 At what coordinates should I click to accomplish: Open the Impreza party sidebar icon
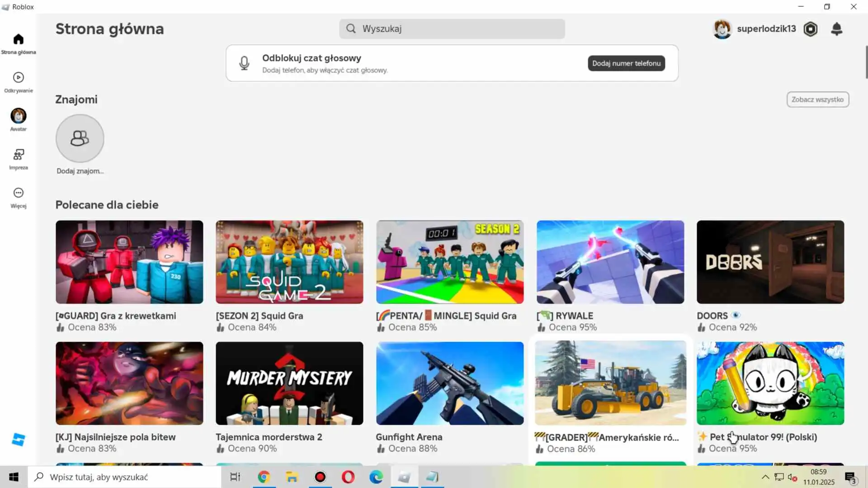(x=18, y=155)
